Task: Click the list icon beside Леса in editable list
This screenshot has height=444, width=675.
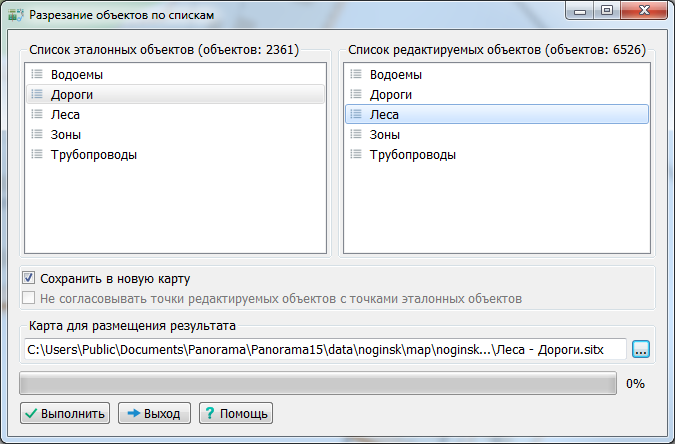Action: (356, 115)
